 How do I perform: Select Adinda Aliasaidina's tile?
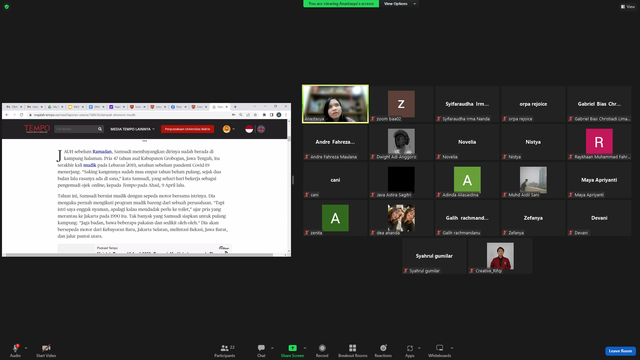[467, 180]
